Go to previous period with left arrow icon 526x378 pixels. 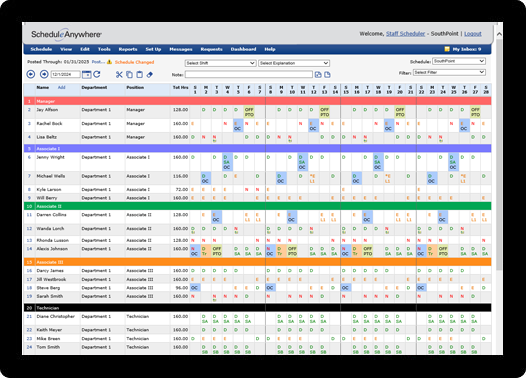(31, 74)
